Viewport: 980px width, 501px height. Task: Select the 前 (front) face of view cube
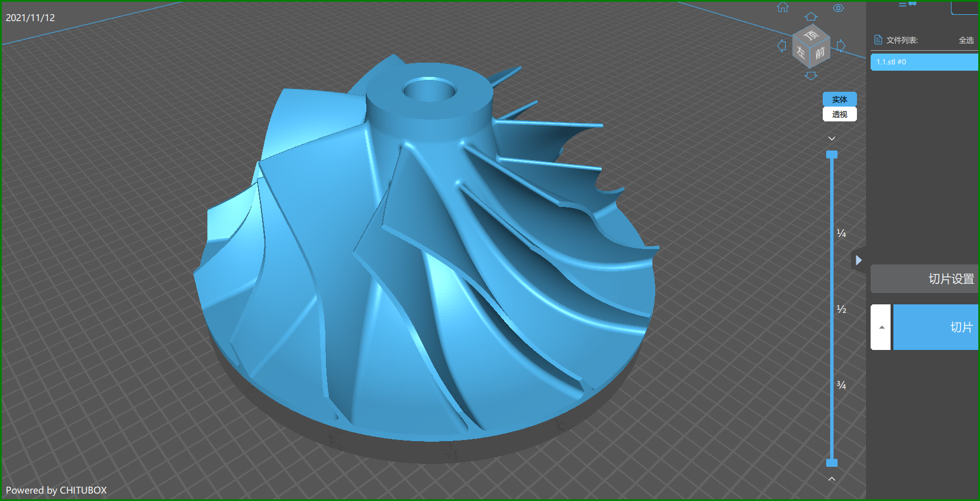pyautogui.click(x=820, y=53)
